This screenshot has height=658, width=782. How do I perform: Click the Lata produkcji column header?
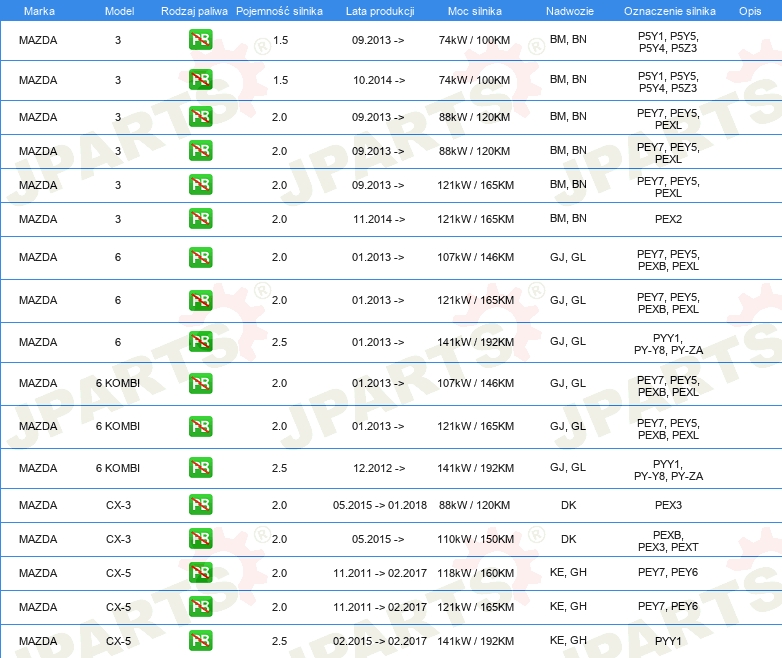tap(379, 9)
